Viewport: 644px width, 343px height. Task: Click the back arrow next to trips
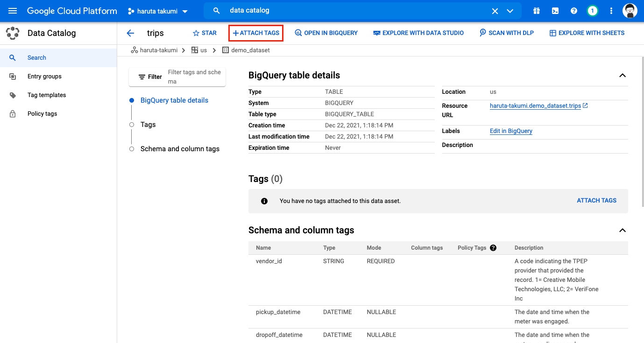(130, 33)
